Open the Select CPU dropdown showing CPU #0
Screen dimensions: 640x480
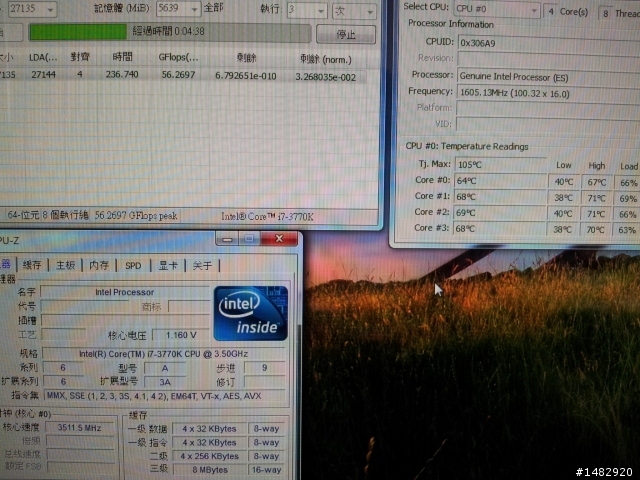click(497, 9)
